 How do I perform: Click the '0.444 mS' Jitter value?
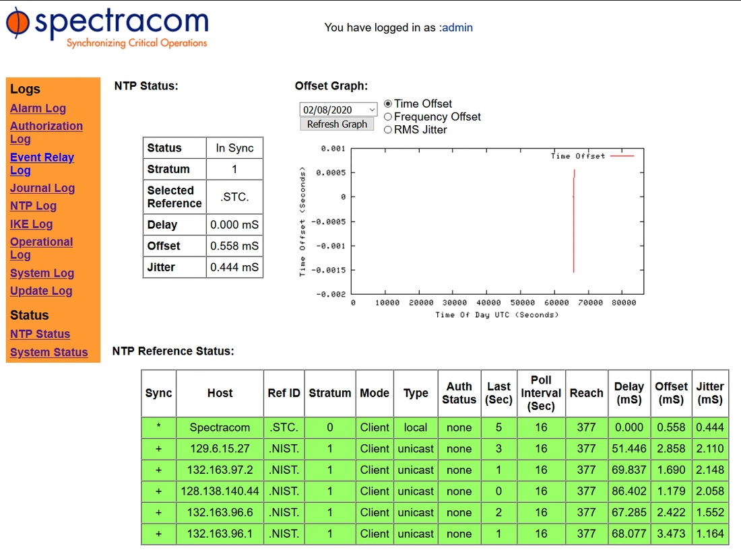(234, 267)
